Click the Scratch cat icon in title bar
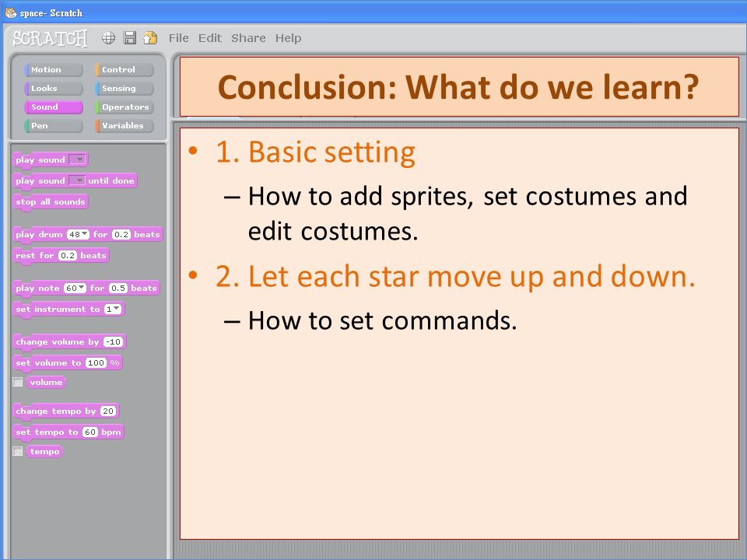 [x=10, y=13]
